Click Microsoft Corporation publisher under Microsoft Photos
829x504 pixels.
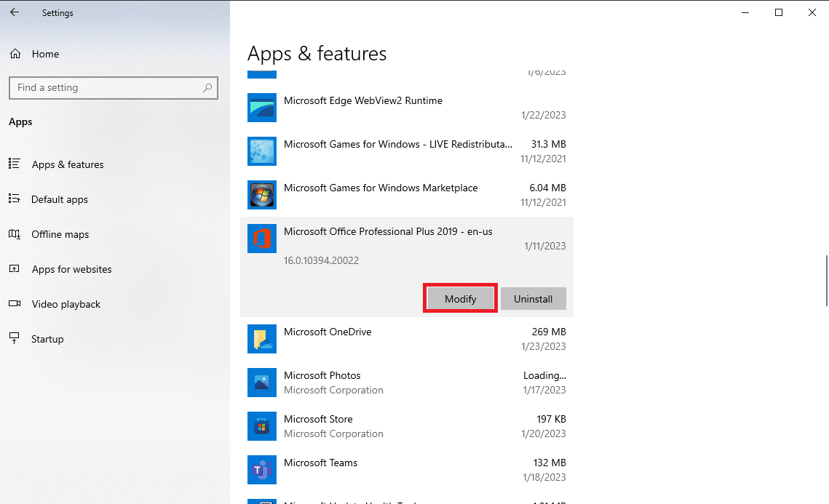pos(333,390)
